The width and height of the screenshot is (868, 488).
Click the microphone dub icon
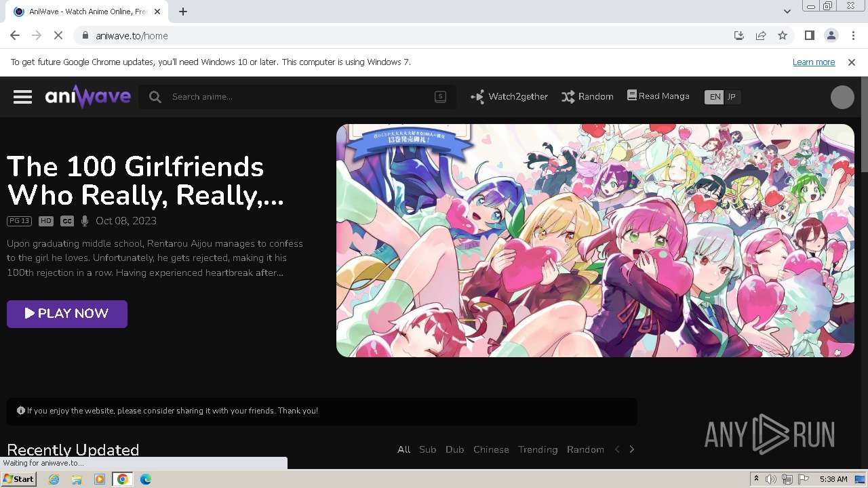(85, 221)
